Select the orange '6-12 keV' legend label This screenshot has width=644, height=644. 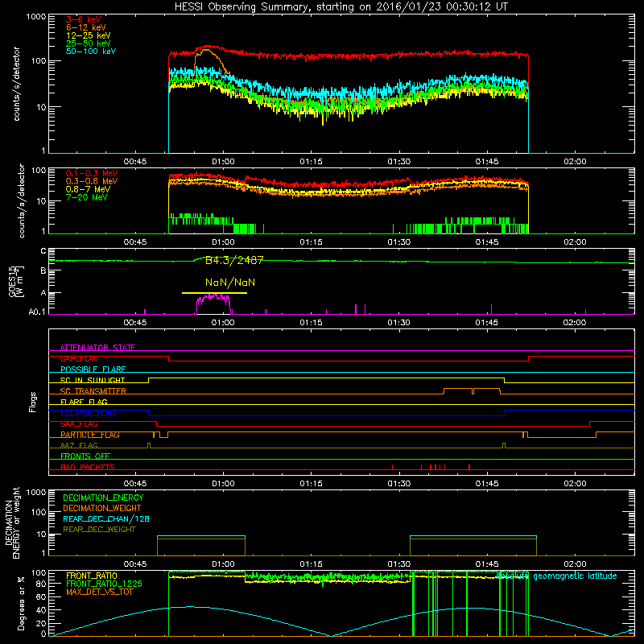click(x=86, y=27)
